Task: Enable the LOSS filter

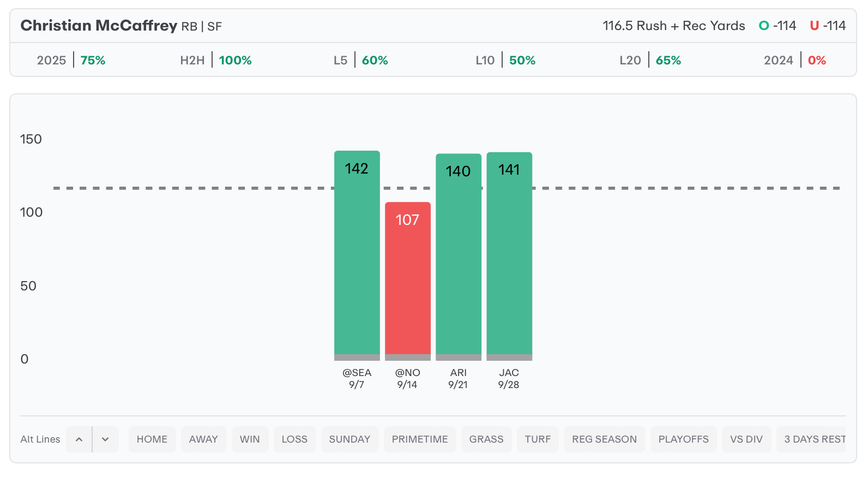Action: click(x=294, y=439)
